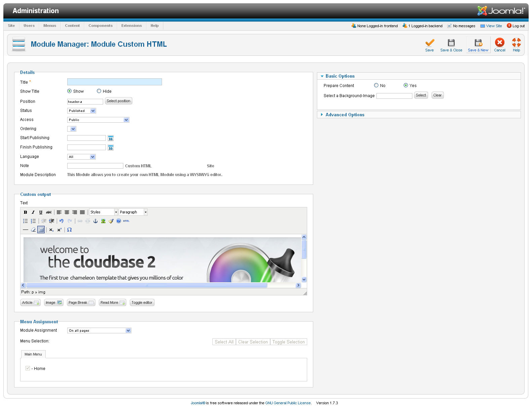Click the Toggle editor button

tap(142, 303)
